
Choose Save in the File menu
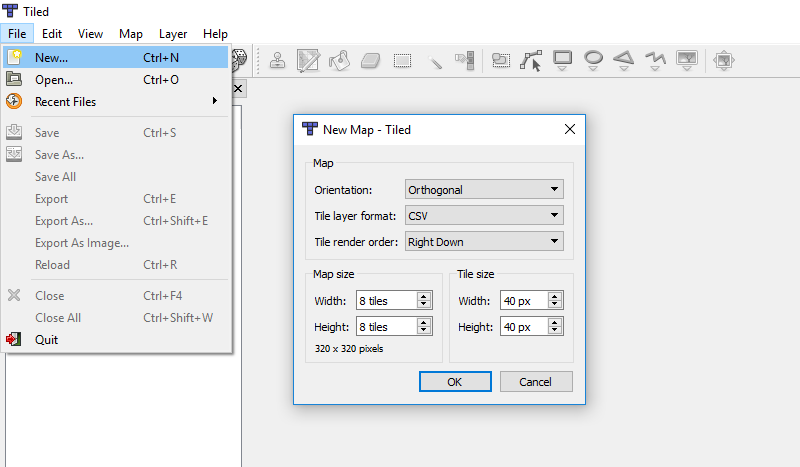[116, 133]
